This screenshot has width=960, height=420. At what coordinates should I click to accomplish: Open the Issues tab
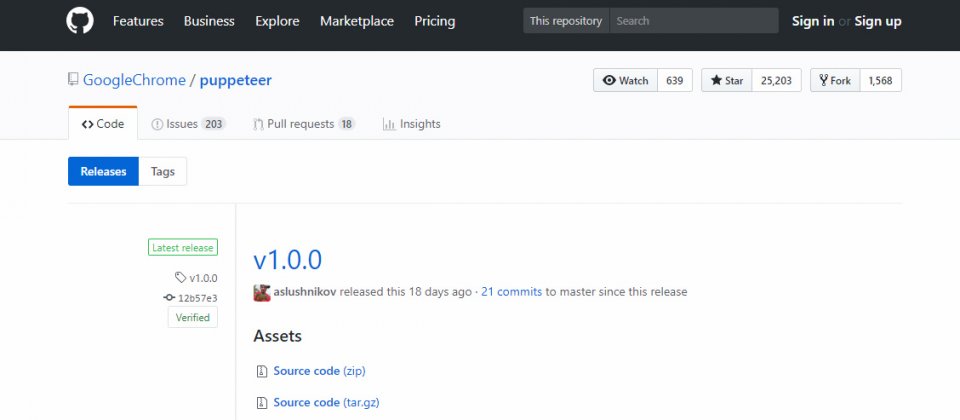coord(189,124)
